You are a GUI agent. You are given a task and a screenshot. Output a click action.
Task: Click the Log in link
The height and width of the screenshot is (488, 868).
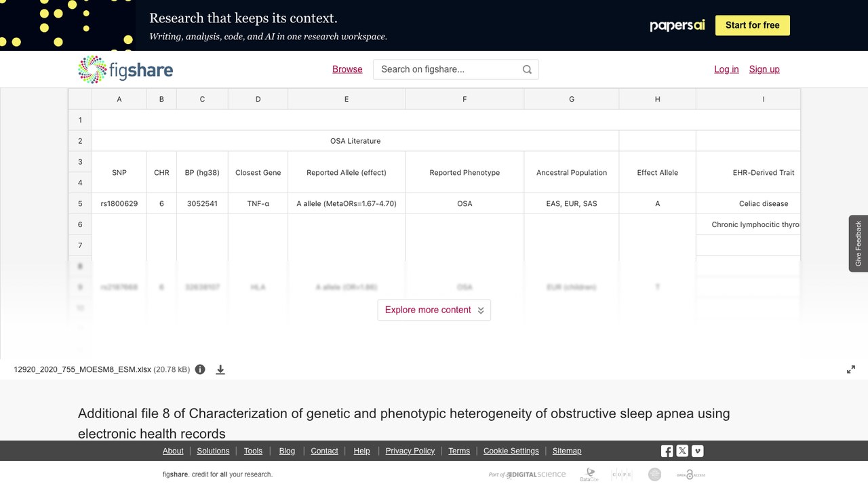click(726, 69)
